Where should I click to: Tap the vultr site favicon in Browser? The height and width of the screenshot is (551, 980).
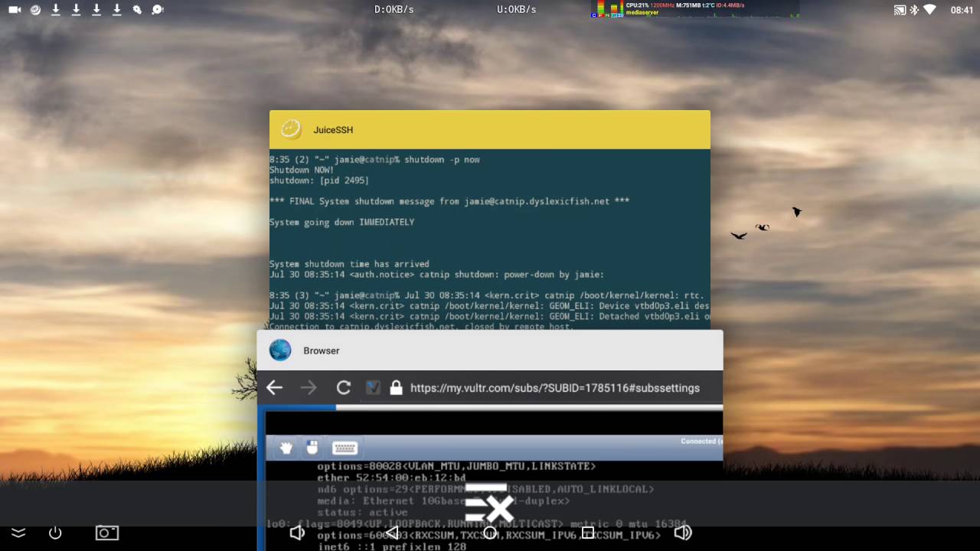tap(373, 388)
